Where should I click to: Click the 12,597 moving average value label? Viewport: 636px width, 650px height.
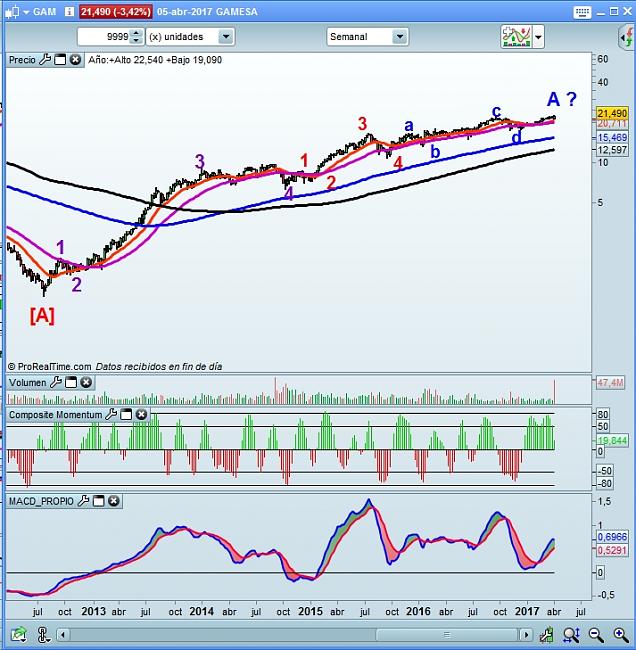(612, 150)
